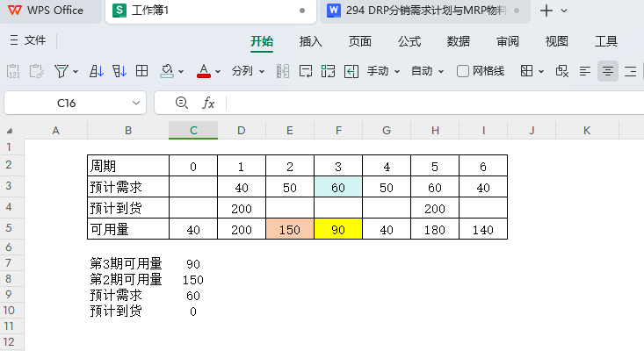Click the fx insert function icon

coord(208,103)
